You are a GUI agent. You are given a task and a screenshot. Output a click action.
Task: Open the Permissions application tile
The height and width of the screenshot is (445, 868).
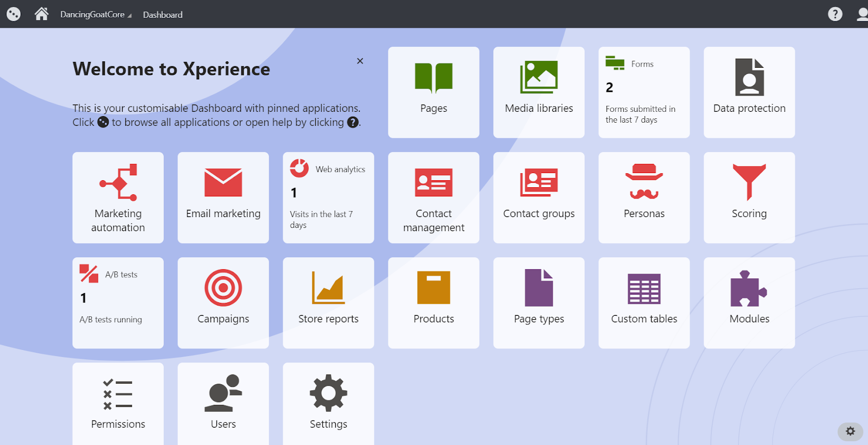pyautogui.click(x=118, y=404)
